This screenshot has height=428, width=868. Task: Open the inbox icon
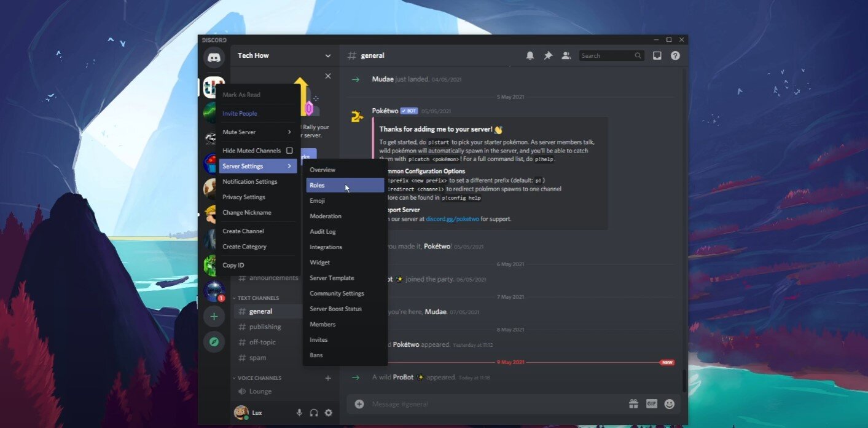tap(657, 55)
